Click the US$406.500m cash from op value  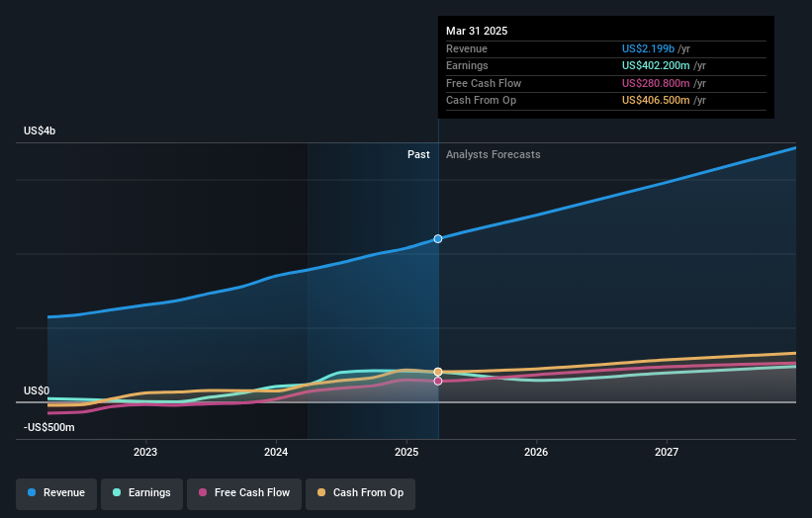(x=656, y=101)
